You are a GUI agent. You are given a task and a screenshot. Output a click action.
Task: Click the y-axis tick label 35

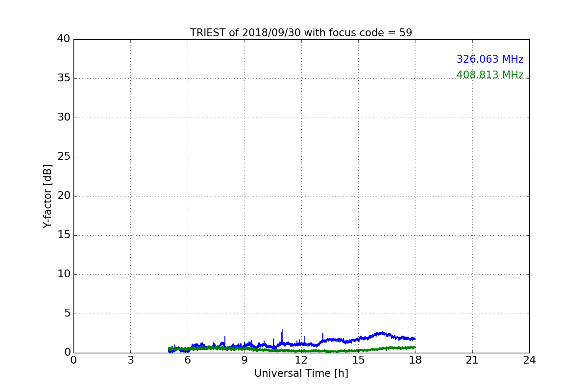64,78
